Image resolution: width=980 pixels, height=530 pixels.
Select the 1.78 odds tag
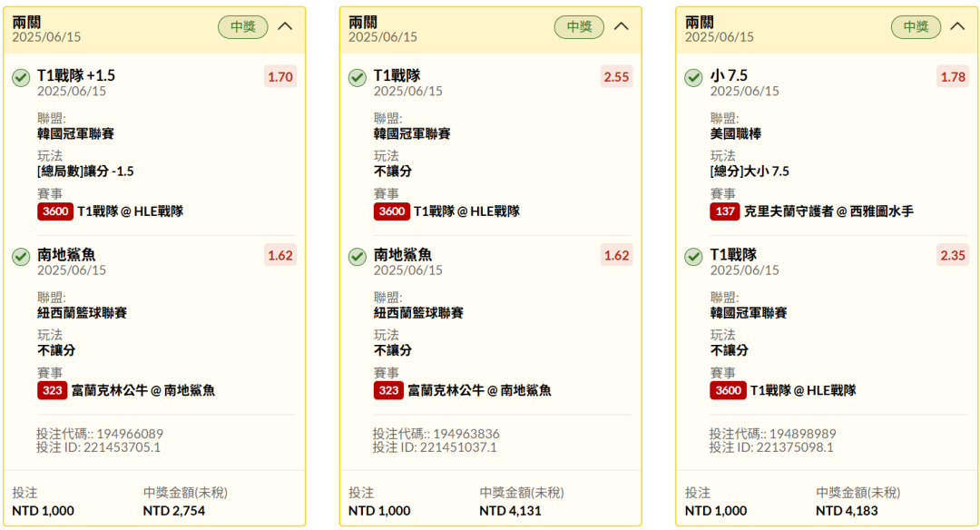pyautogui.click(x=953, y=77)
